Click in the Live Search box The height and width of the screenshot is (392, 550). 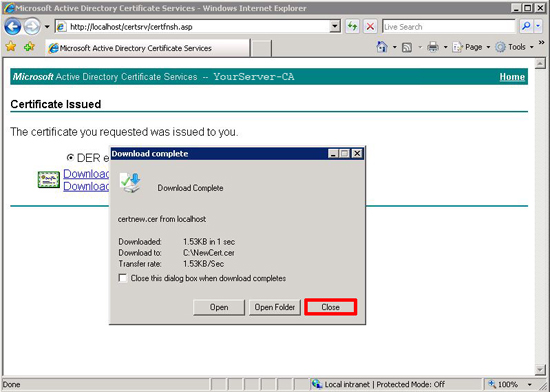coord(449,27)
